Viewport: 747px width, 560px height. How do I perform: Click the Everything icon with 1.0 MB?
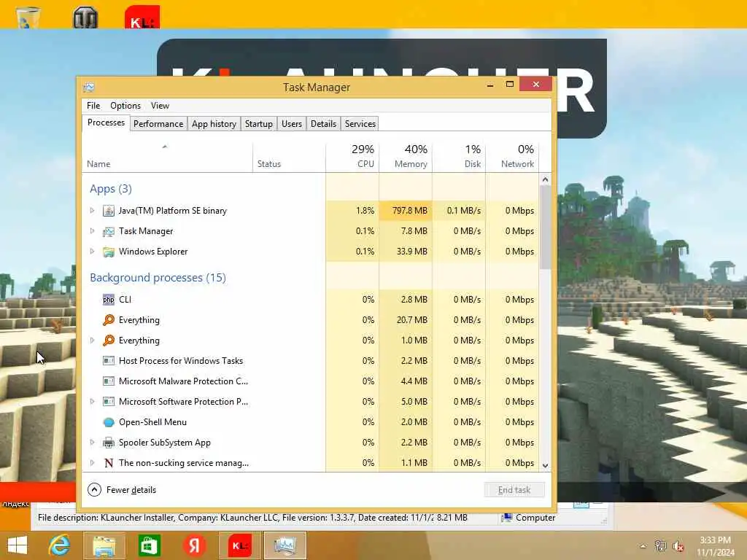pyautogui.click(x=109, y=341)
